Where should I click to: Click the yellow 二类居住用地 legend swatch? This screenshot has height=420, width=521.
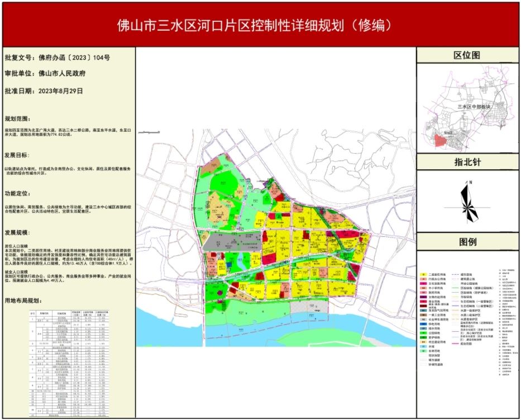[x=423, y=275]
